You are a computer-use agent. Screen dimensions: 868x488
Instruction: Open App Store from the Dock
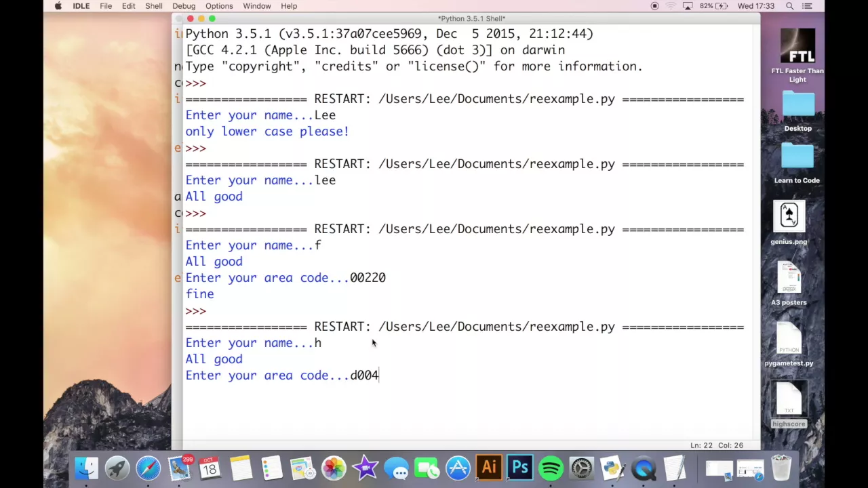point(458,468)
